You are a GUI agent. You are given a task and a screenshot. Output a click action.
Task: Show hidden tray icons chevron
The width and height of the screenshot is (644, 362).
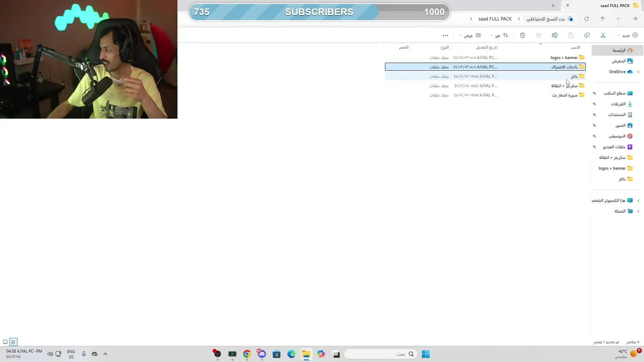tap(105, 354)
